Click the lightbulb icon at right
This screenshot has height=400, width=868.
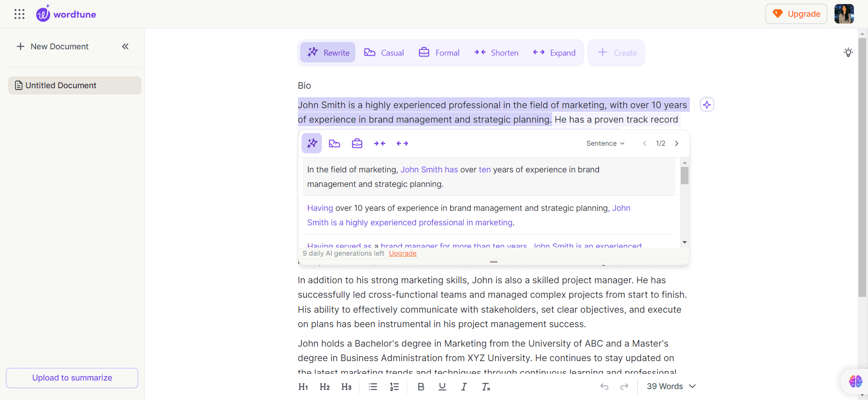(848, 52)
